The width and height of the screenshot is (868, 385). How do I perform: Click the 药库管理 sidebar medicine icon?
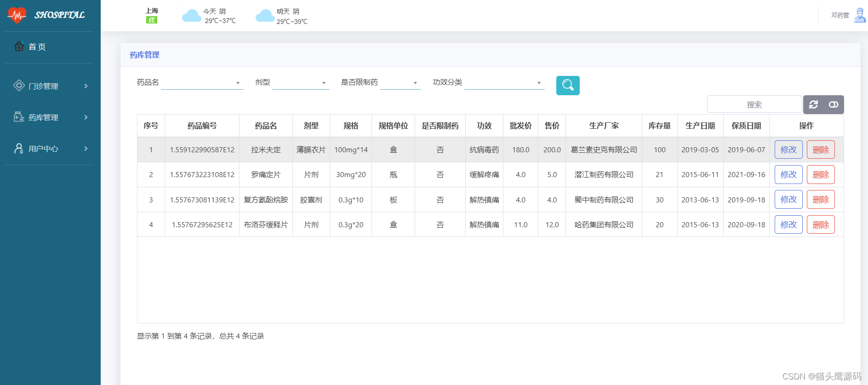coord(19,117)
